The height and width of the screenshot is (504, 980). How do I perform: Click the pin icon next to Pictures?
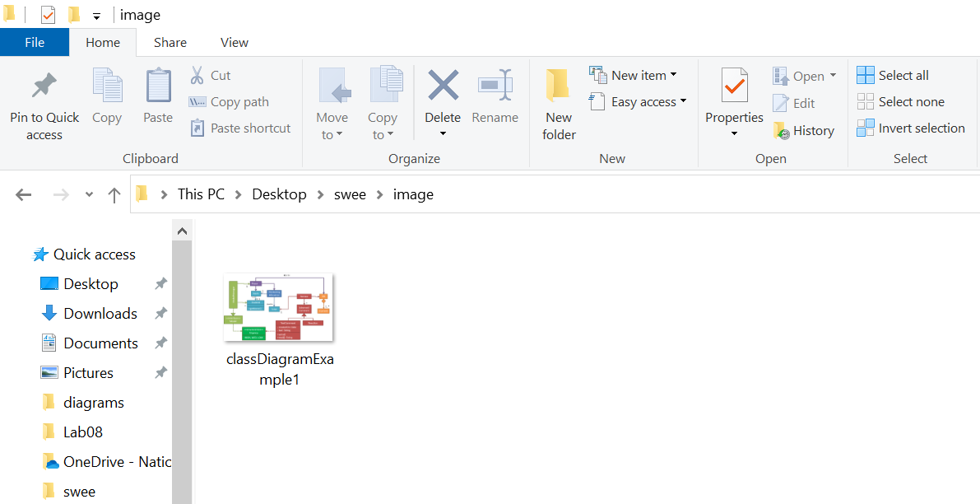(x=160, y=373)
